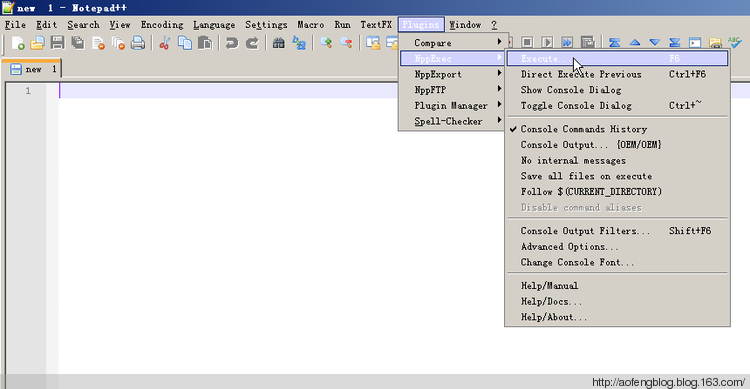Open Console Output Filters... dialog

coord(617,231)
